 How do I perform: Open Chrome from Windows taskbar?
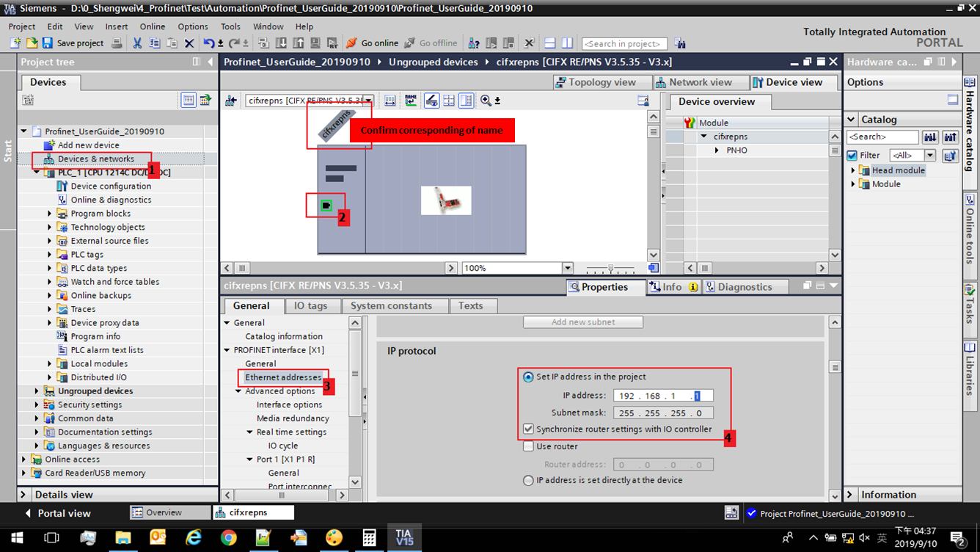tap(228, 538)
